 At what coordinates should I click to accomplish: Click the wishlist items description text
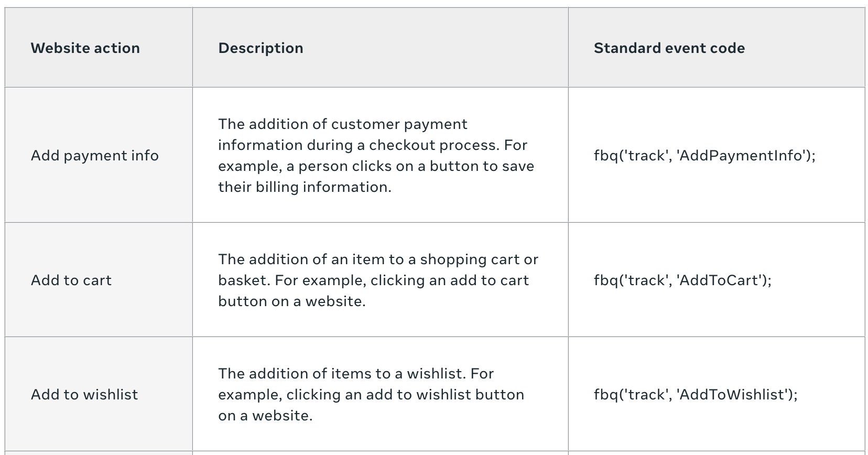(371, 395)
